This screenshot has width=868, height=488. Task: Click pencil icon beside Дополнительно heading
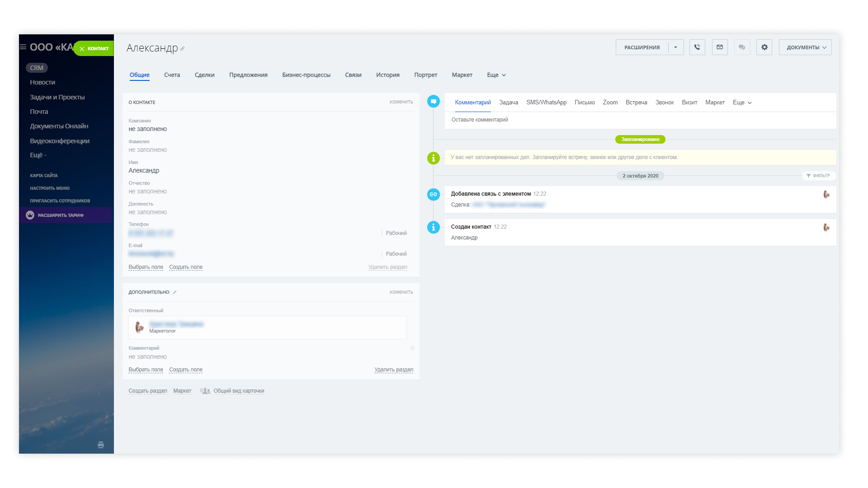[x=175, y=292]
